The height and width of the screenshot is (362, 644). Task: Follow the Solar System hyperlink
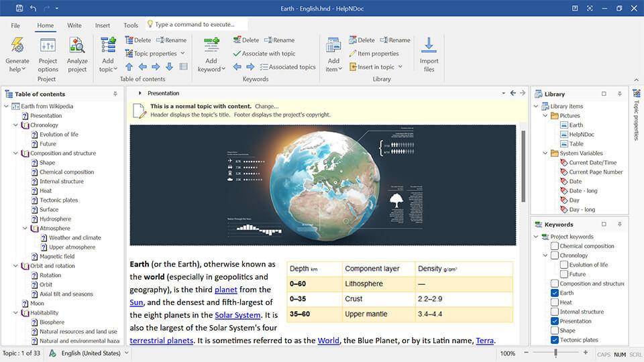[237, 315]
